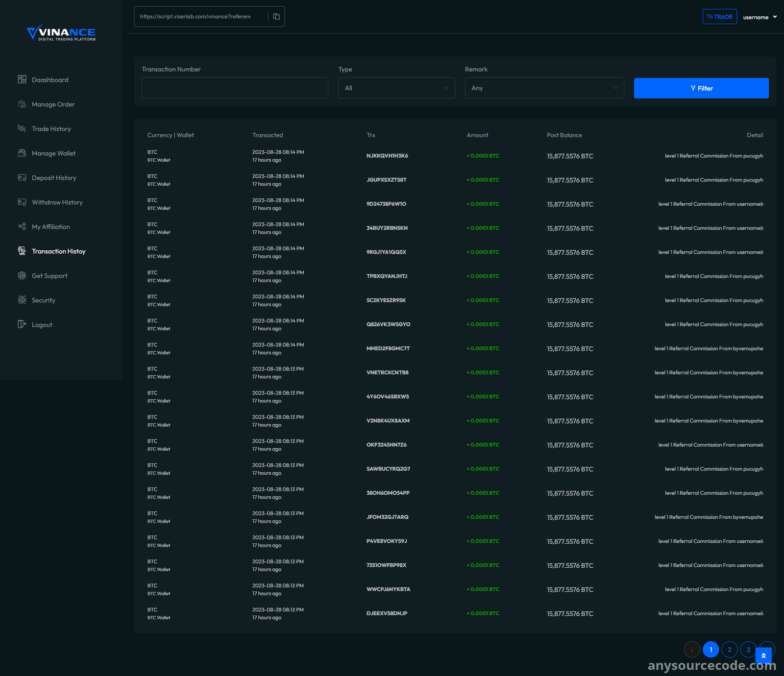784x676 pixels.
Task: Click the Currency | Wallet column header
Action: pos(171,135)
